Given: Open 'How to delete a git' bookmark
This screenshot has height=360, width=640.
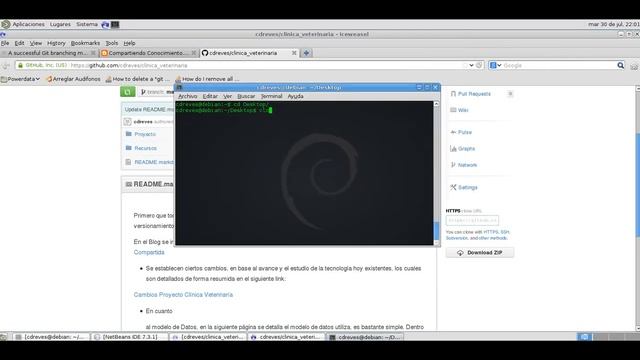Looking at the screenshot, I should coord(137,79).
